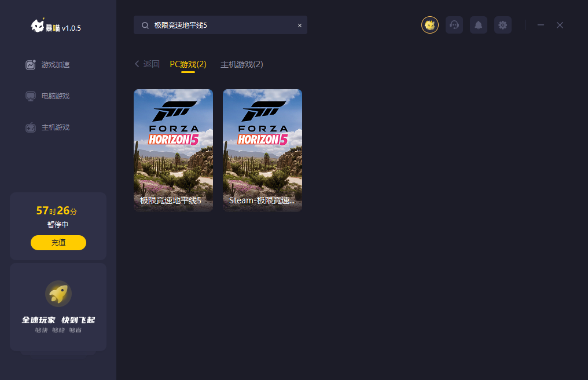The image size is (588, 380).
Task: Minimize the 暴喵 window
Action: click(541, 25)
